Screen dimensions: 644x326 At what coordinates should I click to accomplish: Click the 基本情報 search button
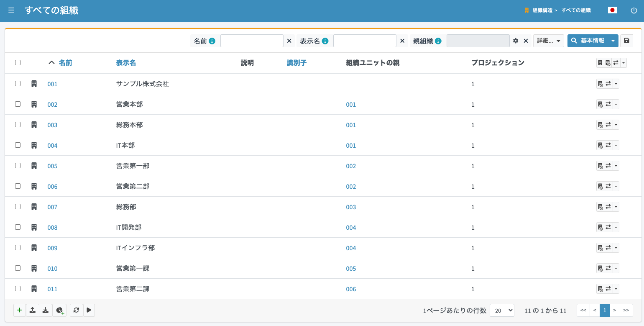point(588,41)
